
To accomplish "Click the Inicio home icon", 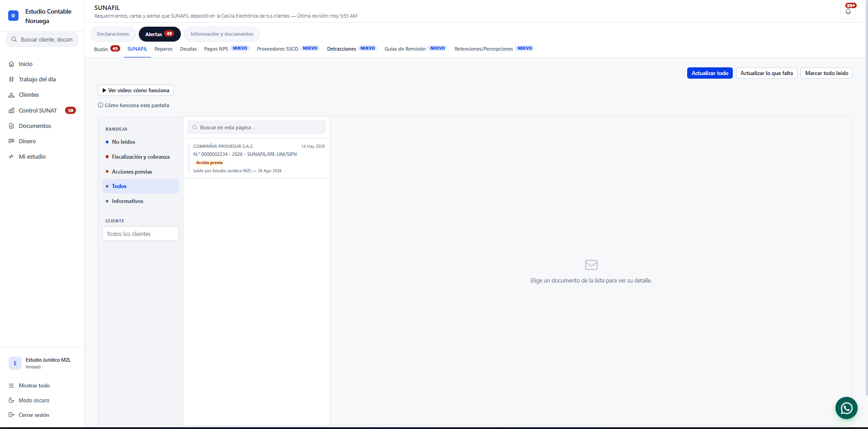I will (11, 64).
